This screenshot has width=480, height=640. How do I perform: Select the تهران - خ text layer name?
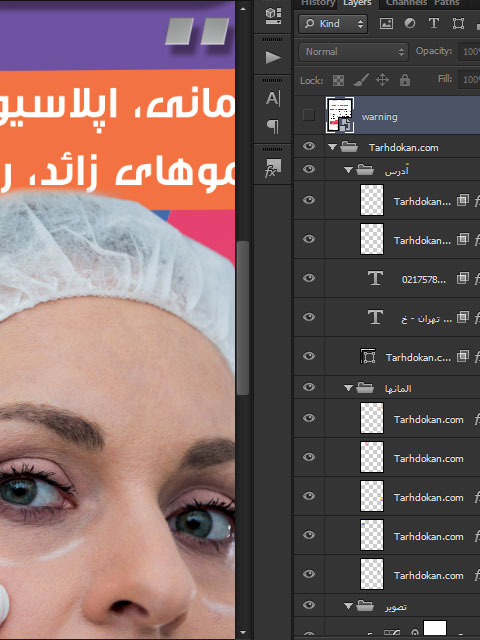tap(427, 319)
